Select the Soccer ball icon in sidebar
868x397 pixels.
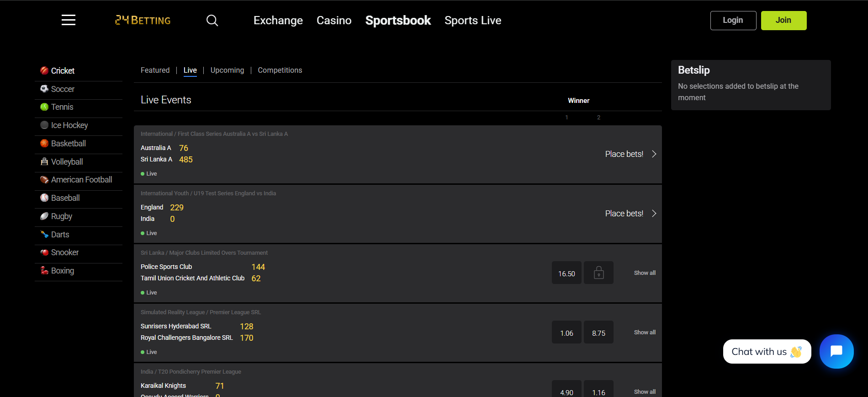(x=44, y=89)
